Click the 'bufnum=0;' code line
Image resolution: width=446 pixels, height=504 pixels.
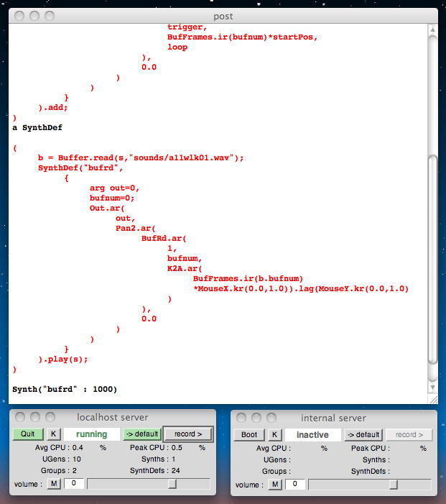(x=112, y=198)
